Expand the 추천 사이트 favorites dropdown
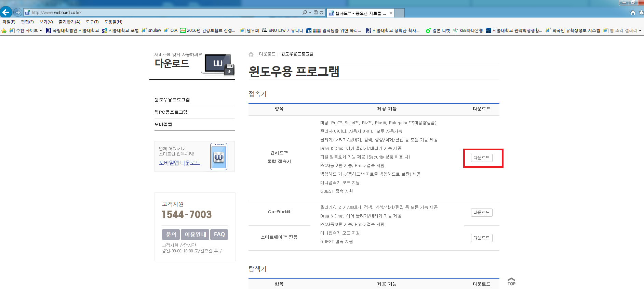644x289 pixels. coord(41,30)
